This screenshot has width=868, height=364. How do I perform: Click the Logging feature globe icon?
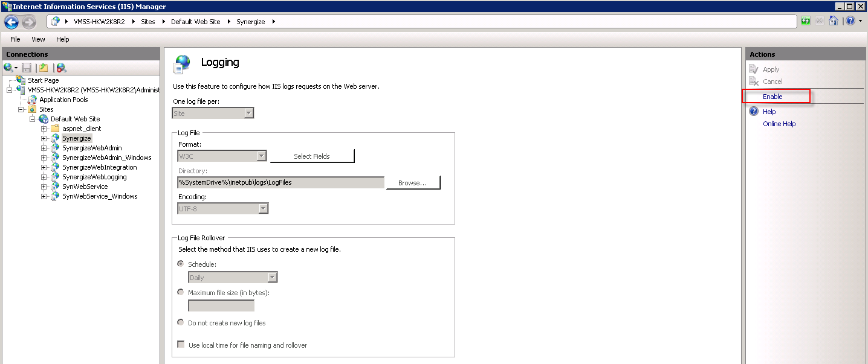(182, 64)
